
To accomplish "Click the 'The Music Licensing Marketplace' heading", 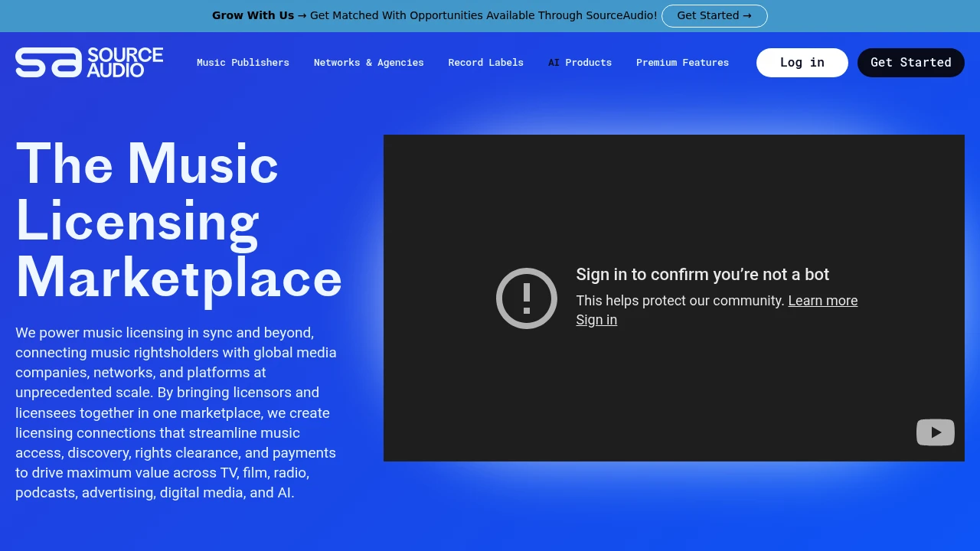I will [179, 220].
